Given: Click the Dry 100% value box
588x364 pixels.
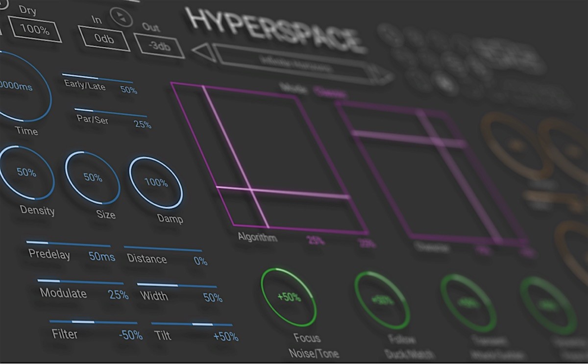Looking at the screenshot, I should [35, 29].
